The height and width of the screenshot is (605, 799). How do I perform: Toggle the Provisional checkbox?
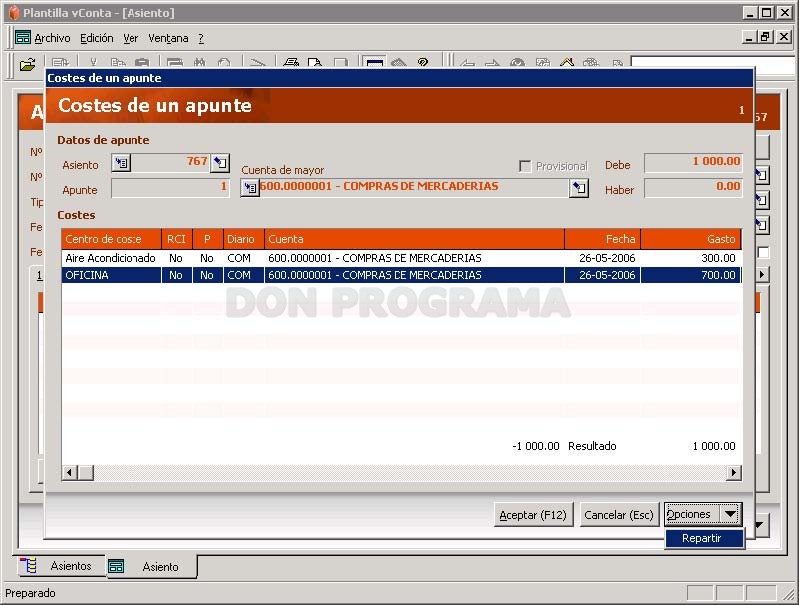click(524, 166)
